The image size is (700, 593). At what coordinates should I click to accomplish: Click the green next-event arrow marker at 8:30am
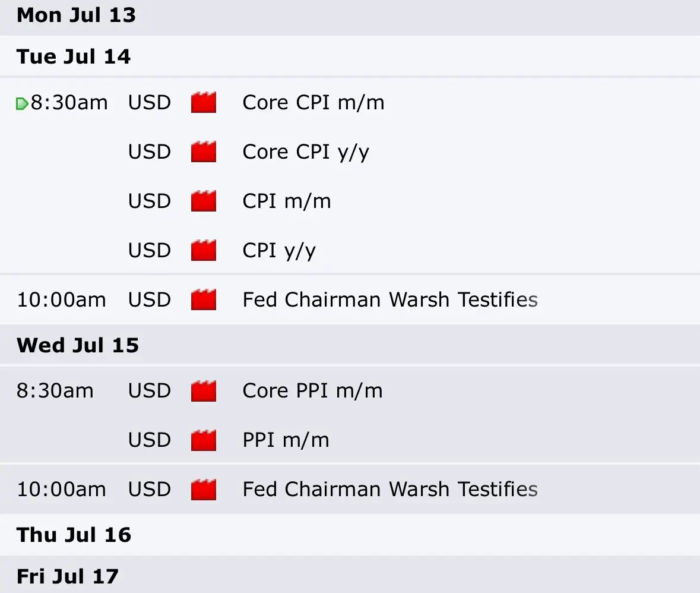(22, 103)
